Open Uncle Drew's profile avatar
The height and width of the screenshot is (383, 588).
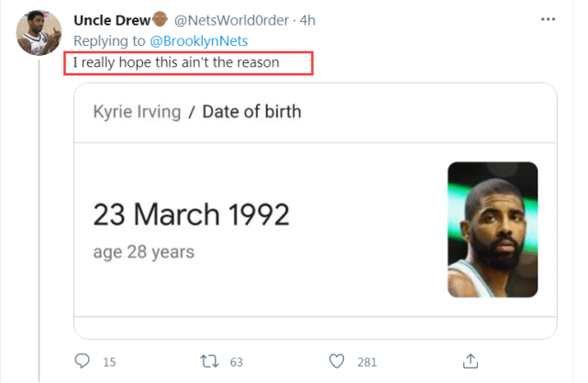click(39, 35)
